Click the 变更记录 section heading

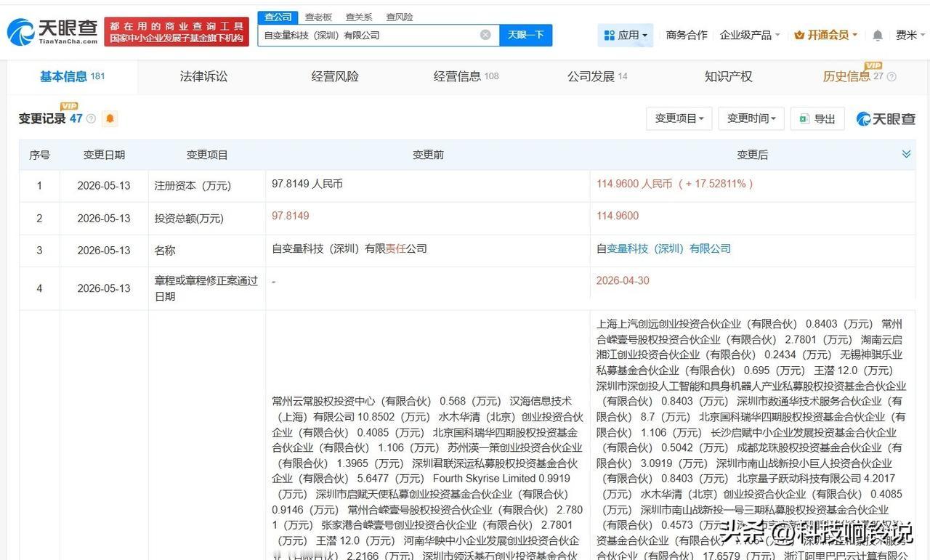tap(42, 118)
